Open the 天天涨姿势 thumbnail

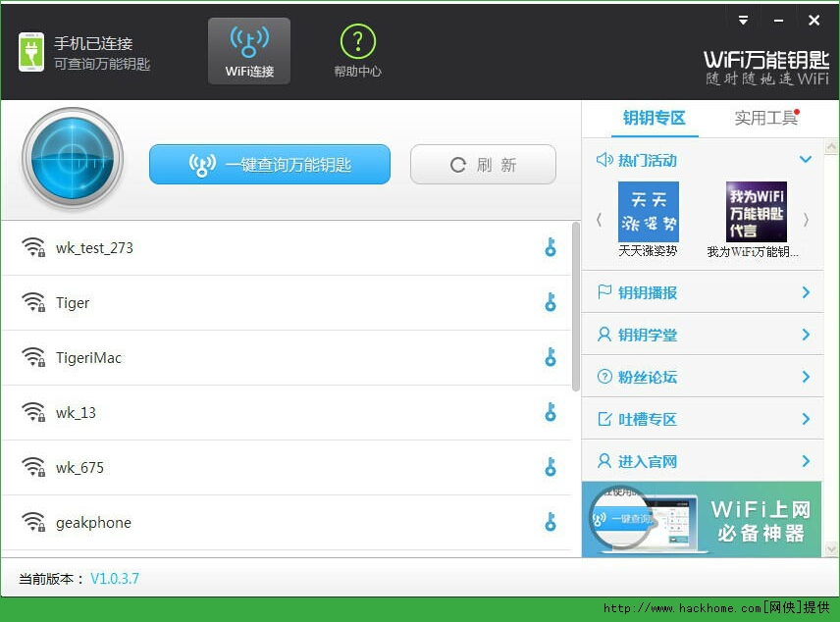pyautogui.click(x=649, y=212)
